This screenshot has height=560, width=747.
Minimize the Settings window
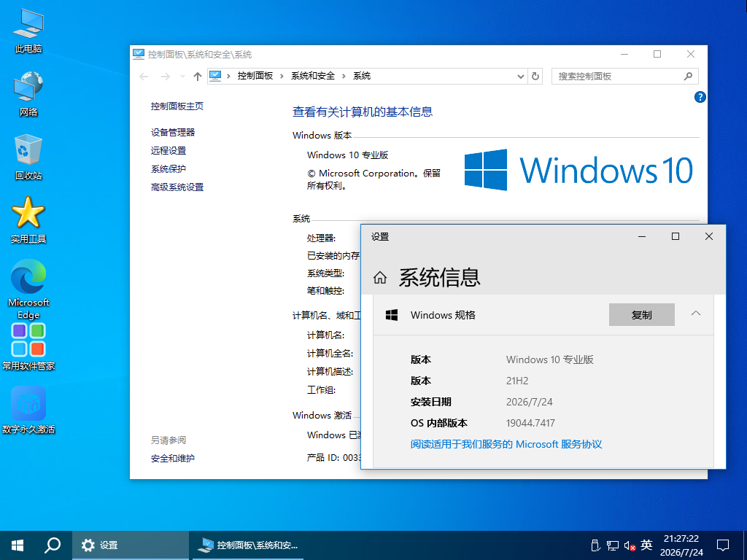coord(642,237)
